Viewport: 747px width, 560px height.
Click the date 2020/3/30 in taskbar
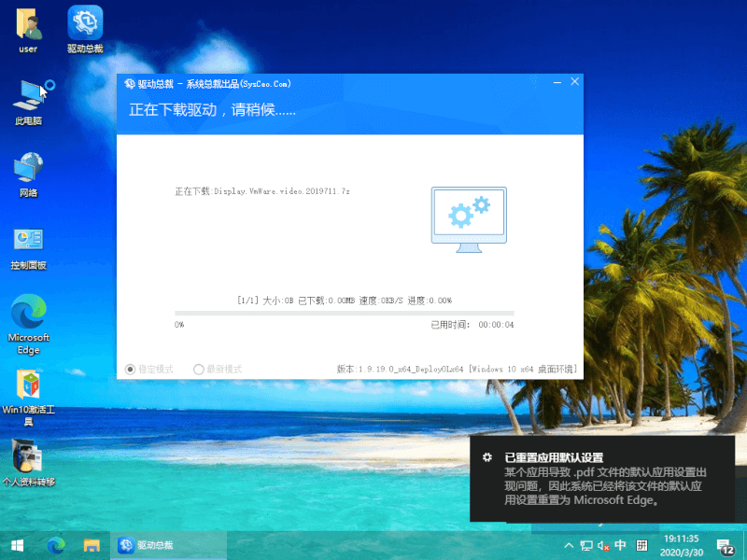pyautogui.click(x=682, y=553)
